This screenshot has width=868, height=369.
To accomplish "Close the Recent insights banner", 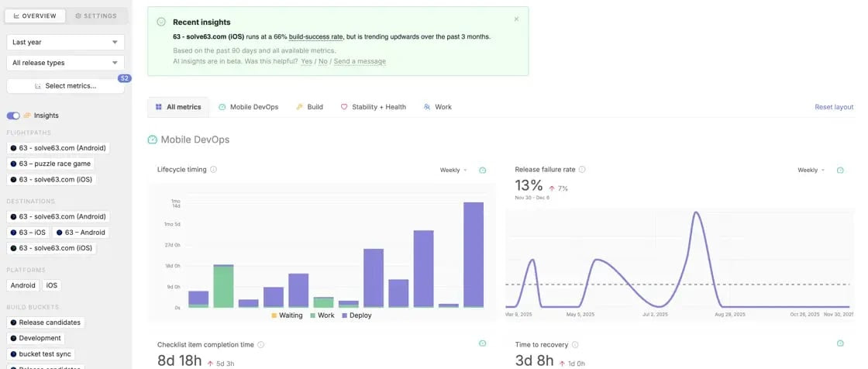I will [x=516, y=19].
